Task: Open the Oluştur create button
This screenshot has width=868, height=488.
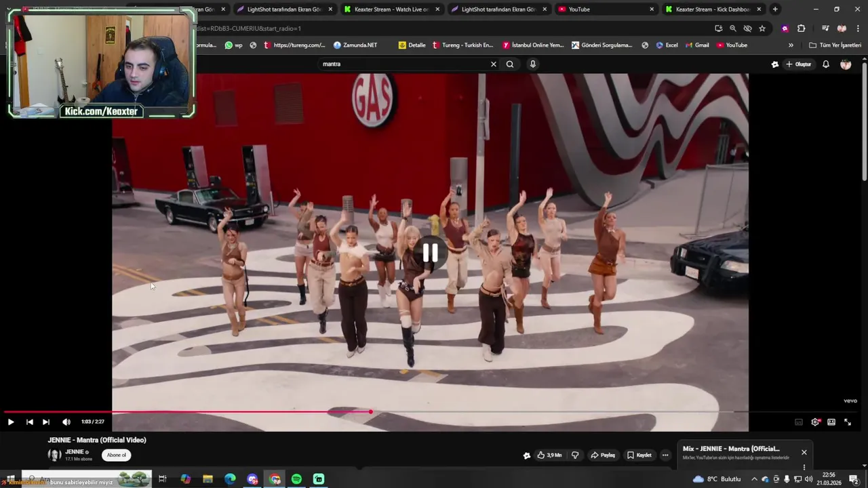Action: 799,64
